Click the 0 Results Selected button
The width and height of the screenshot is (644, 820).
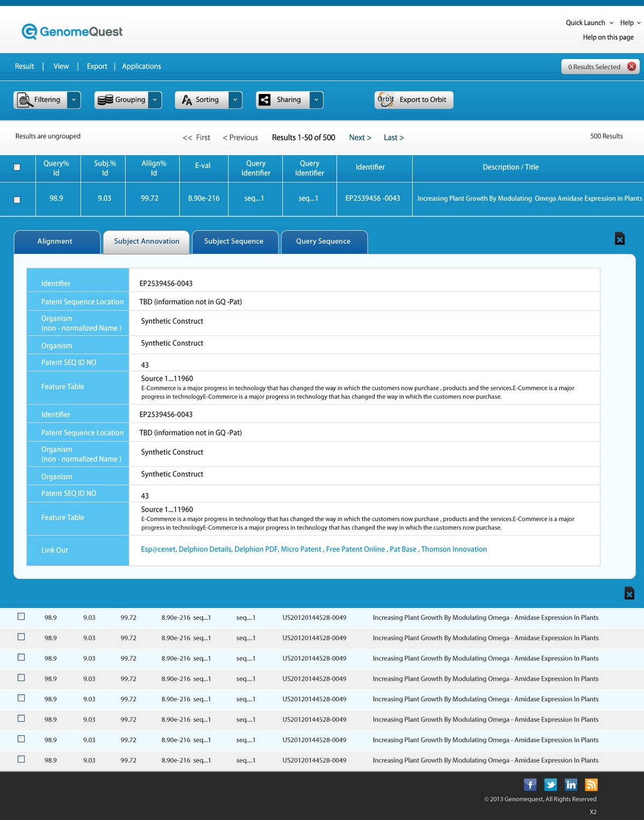[600, 67]
